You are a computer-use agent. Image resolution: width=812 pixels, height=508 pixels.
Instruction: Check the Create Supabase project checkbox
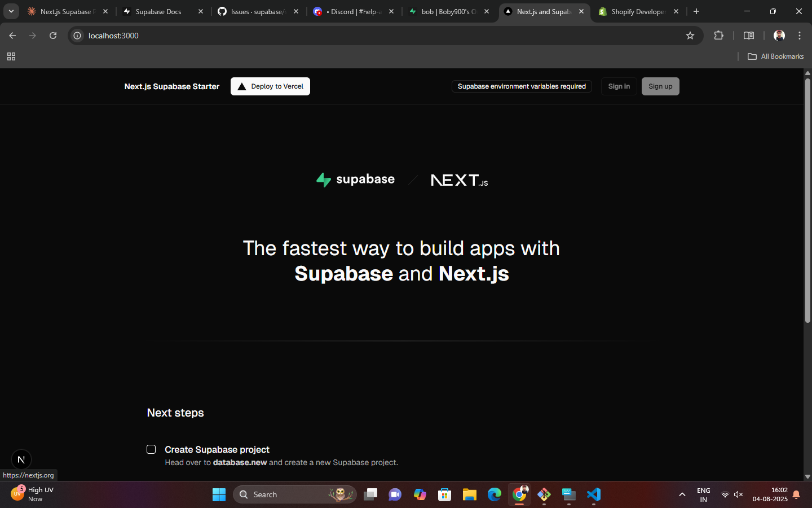pos(151,449)
